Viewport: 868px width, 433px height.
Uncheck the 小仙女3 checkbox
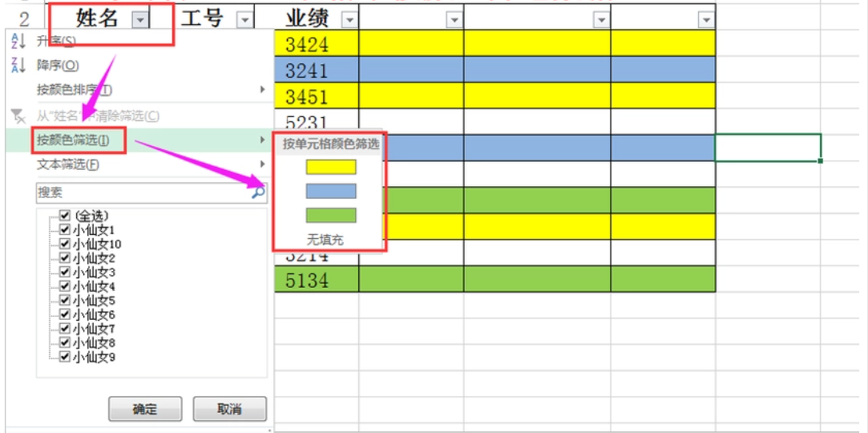click(65, 272)
